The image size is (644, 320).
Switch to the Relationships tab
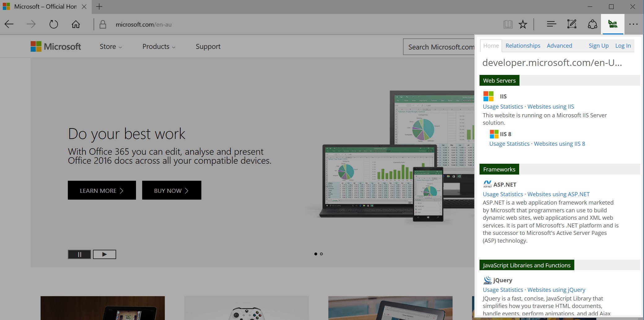coord(523,46)
